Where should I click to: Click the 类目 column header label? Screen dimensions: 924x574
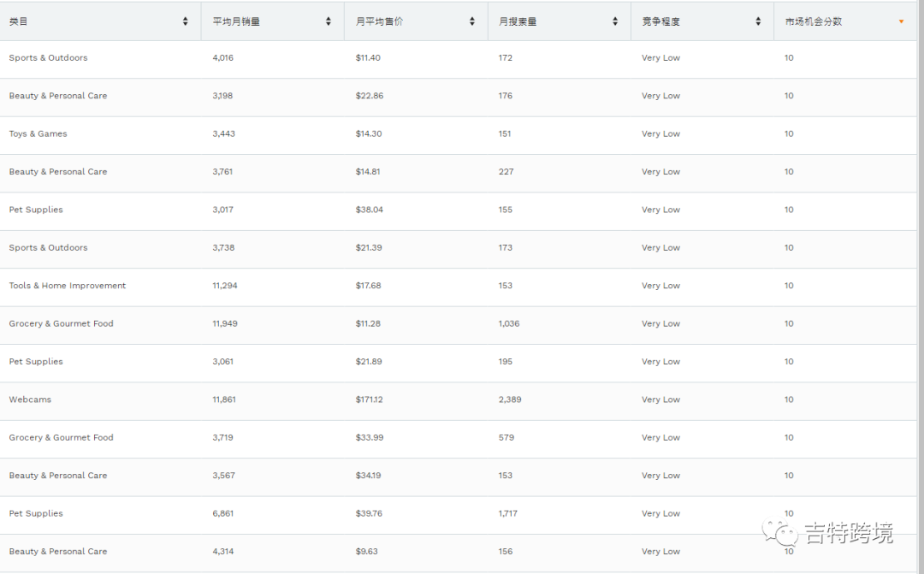18,21
